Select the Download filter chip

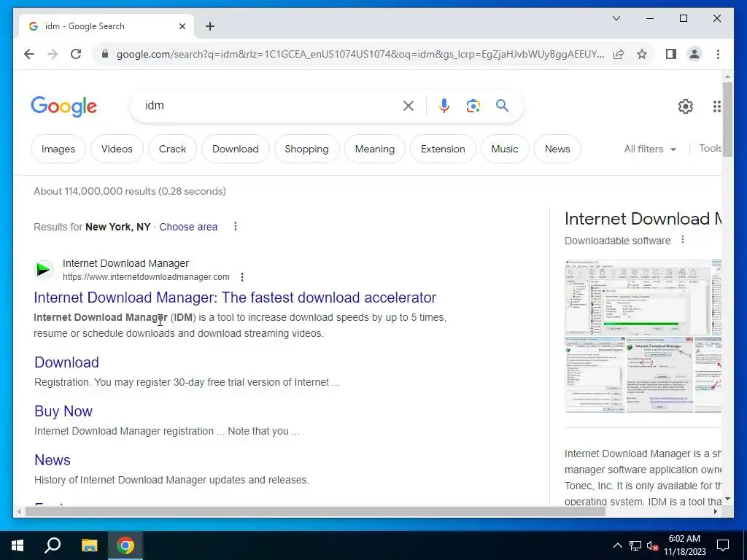click(236, 149)
